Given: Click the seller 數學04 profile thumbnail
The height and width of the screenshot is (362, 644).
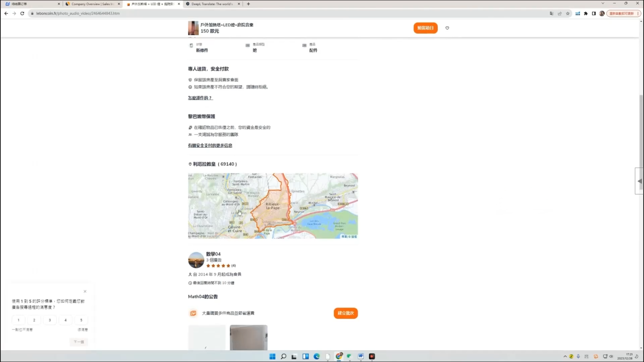Looking at the screenshot, I should [196, 260].
